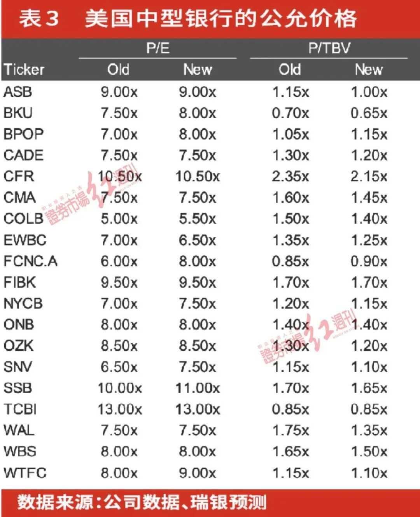
Task: Click SSB's new P/E value 11.00x
Action: tap(198, 388)
